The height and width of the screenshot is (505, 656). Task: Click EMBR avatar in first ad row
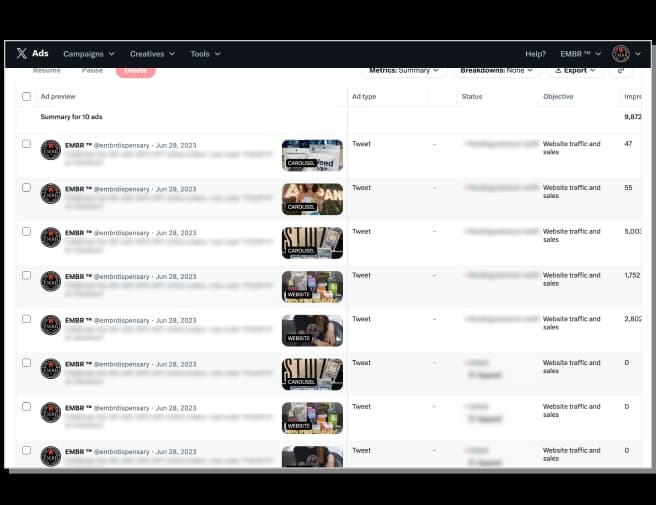tap(51, 150)
